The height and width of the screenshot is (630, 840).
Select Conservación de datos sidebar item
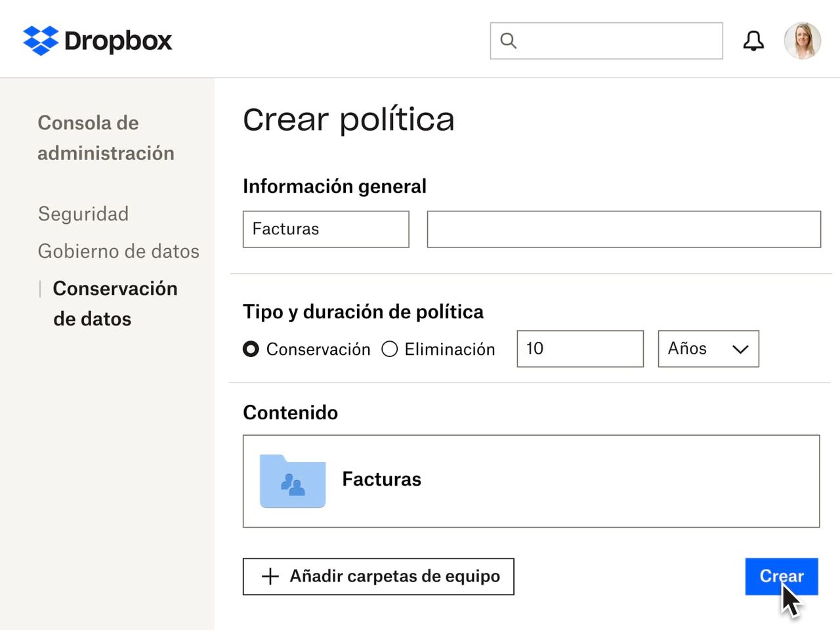(x=115, y=304)
